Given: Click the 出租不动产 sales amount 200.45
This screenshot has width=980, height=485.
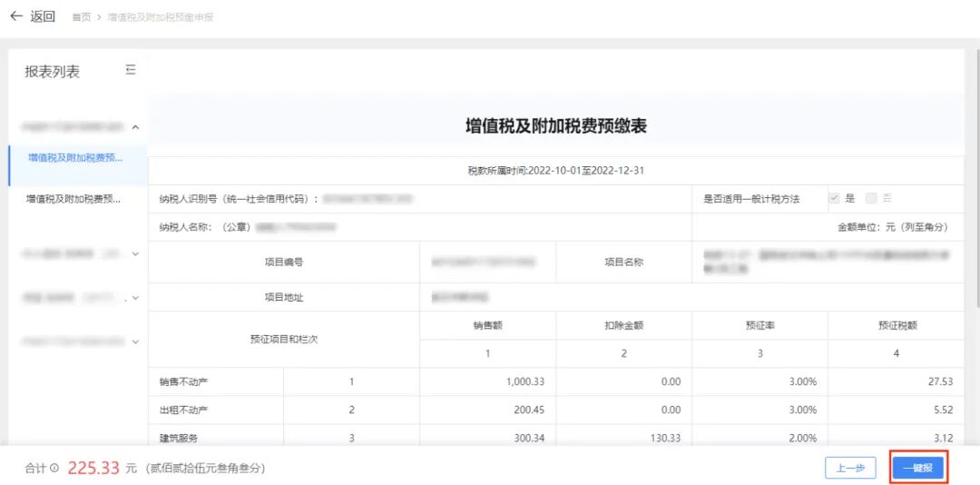Looking at the screenshot, I should point(530,410).
